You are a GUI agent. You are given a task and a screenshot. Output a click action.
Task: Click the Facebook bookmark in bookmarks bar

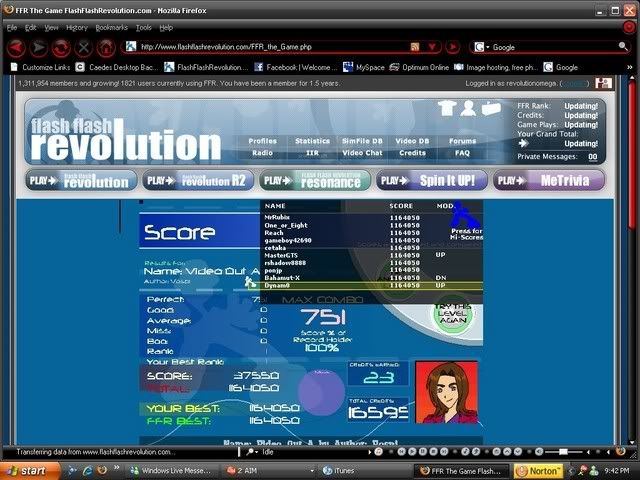(295, 67)
